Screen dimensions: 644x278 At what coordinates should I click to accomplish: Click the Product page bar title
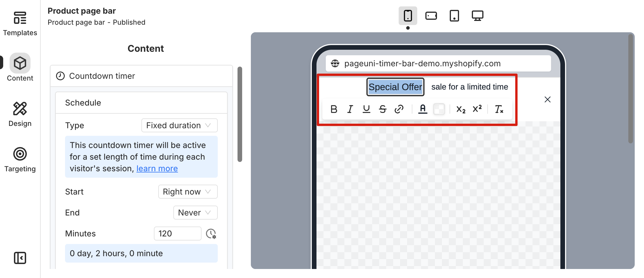click(82, 11)
